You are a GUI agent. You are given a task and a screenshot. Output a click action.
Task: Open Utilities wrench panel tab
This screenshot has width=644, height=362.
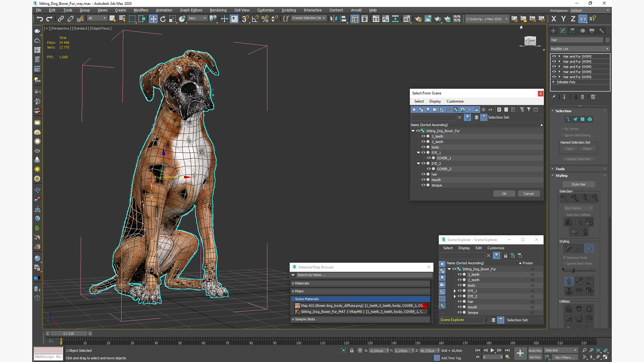tap(601, 31)
